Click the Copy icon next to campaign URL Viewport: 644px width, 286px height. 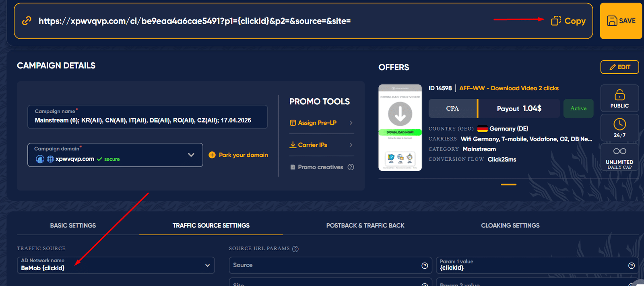tap(555, 21)
